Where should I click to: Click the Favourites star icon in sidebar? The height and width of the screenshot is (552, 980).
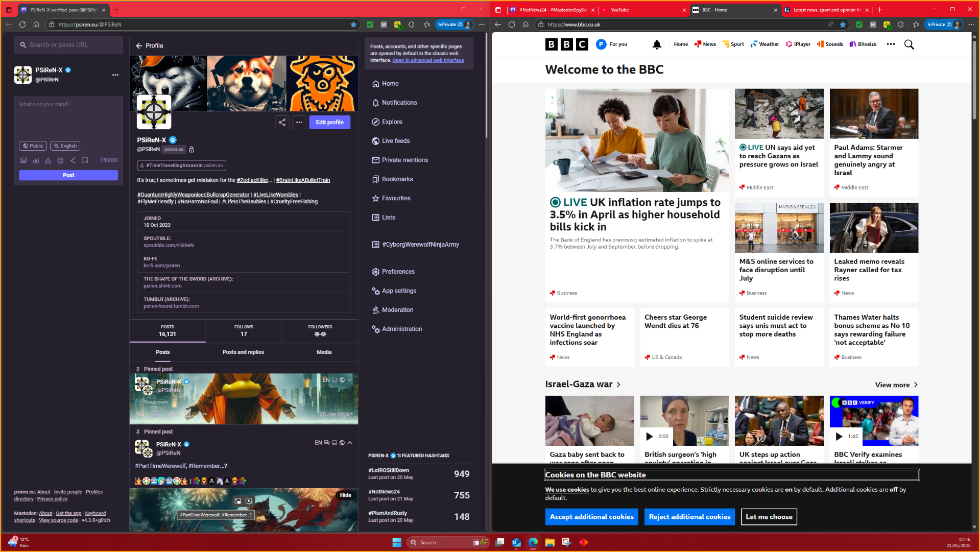tap(376, 199)
